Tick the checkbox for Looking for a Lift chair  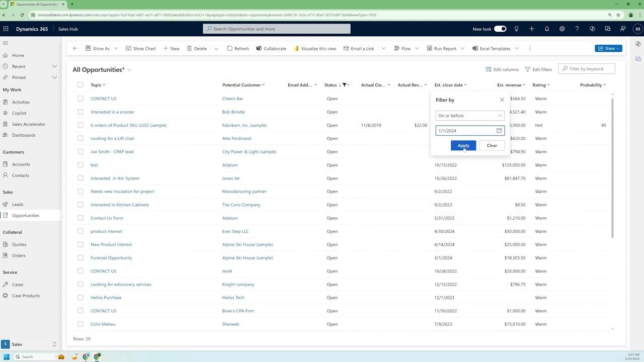click(80, 138)
